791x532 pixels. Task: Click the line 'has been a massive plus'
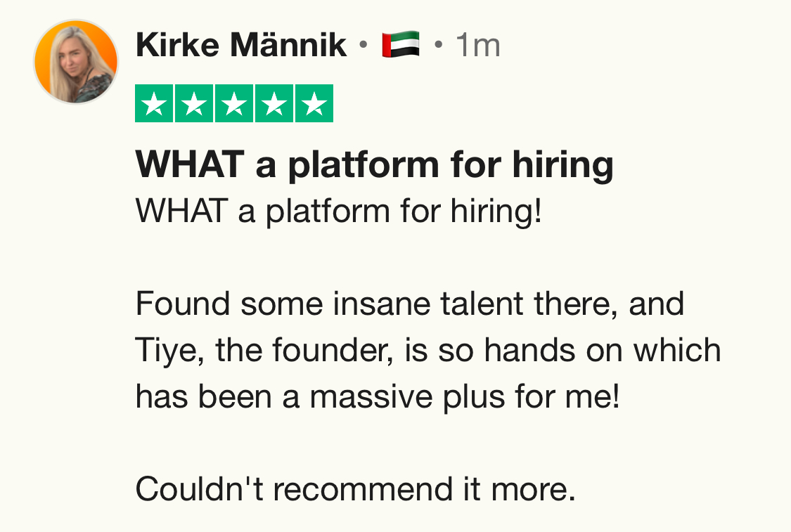378,397
